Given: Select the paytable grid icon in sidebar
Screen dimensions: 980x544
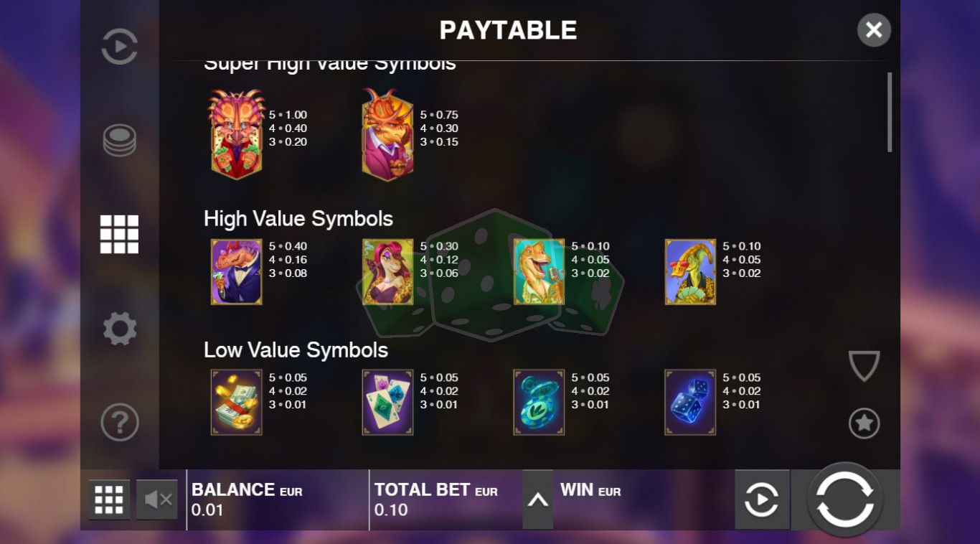Looking at the screenshot, I should coord(119,234).
